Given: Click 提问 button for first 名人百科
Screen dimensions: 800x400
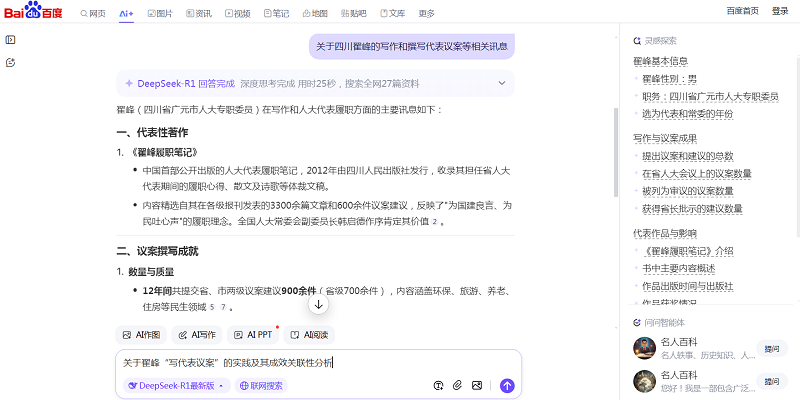Looking at the screenshot, I should (x=772, y=348).
